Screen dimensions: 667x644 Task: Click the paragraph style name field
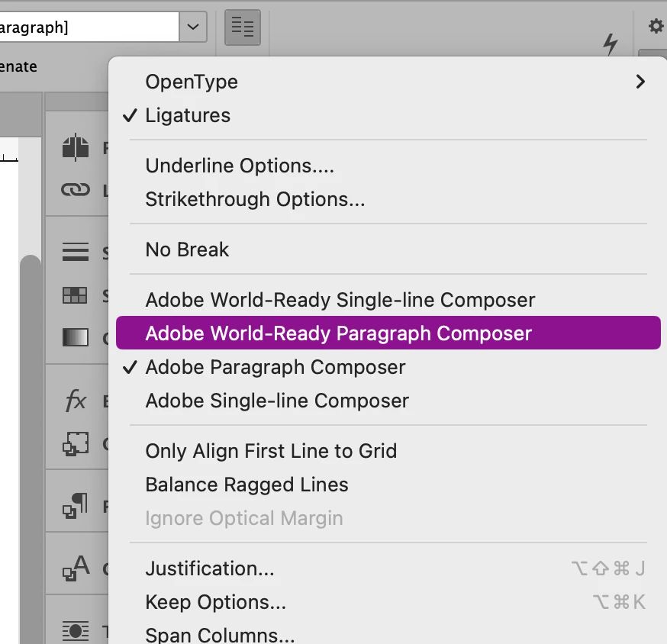click(89, 27)
